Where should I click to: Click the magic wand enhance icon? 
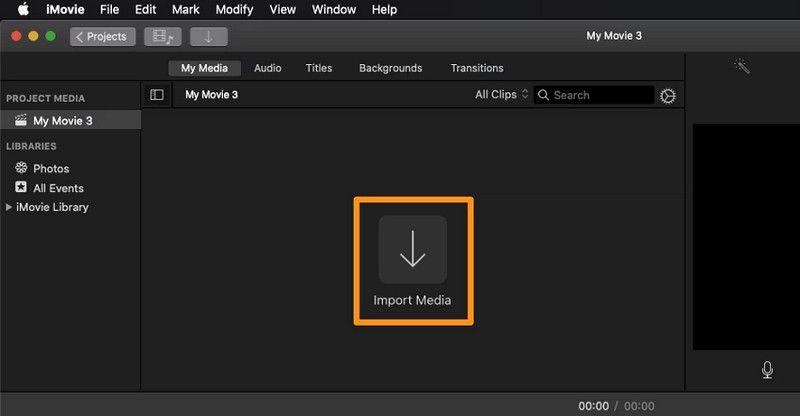(x=741, y=66)
